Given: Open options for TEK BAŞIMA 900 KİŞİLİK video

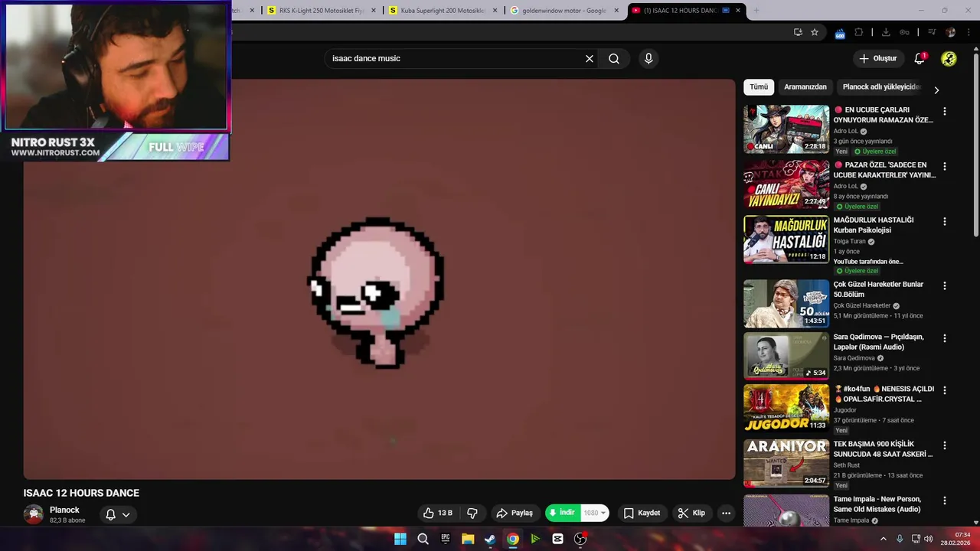Looking at the screenshot, I should click(x=944, y=445).
